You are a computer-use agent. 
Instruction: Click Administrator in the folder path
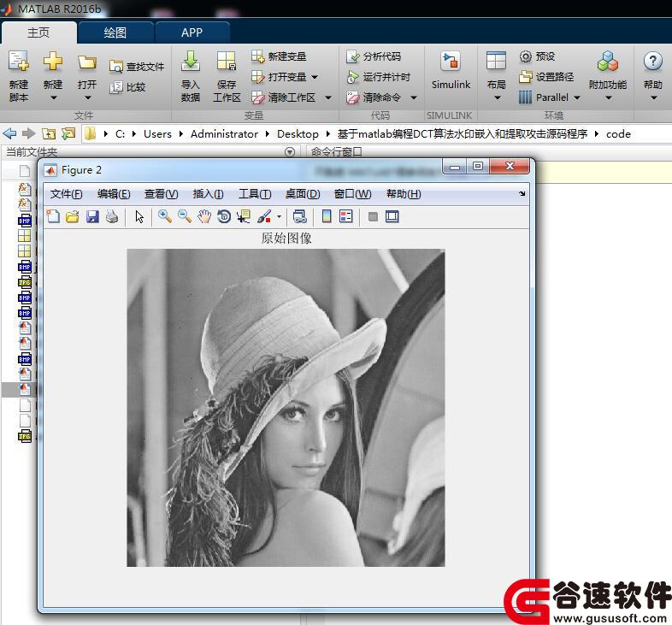[x=224, y=134]
